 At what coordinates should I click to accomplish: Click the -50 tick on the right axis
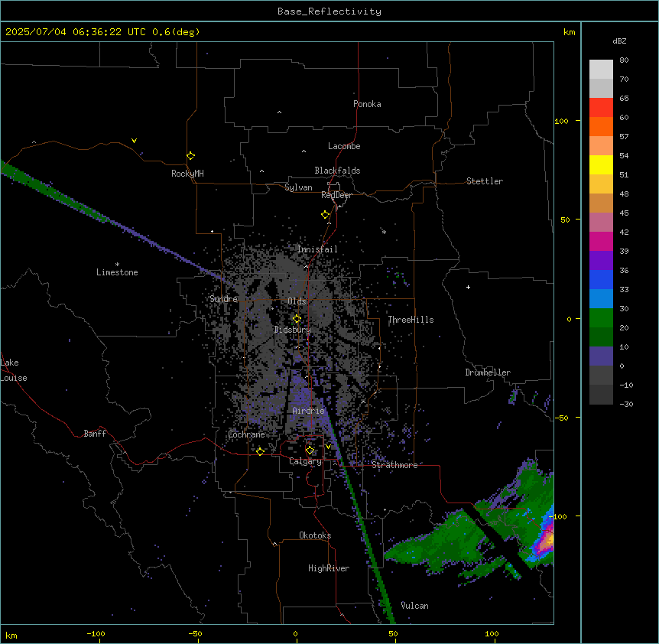(562, 418)
